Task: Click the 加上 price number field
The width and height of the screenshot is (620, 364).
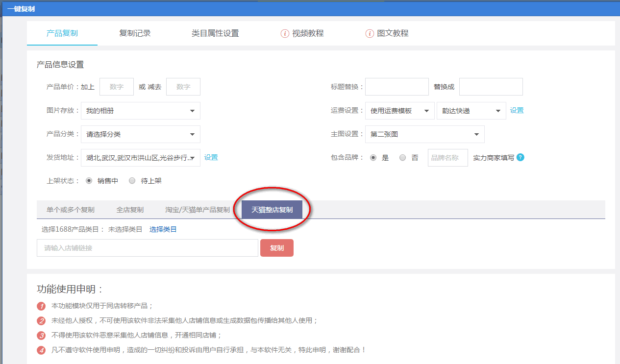Action: tap(117, 87)
